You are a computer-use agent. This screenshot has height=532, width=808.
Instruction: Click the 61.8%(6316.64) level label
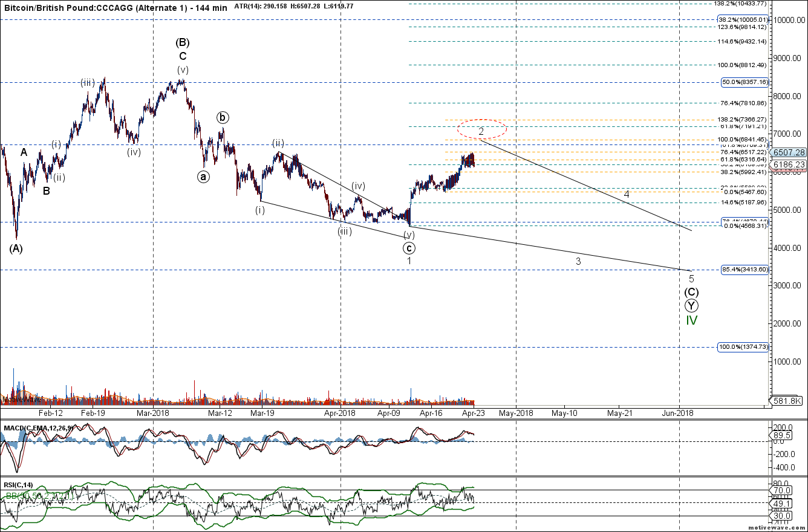click(x=744, y=160)
